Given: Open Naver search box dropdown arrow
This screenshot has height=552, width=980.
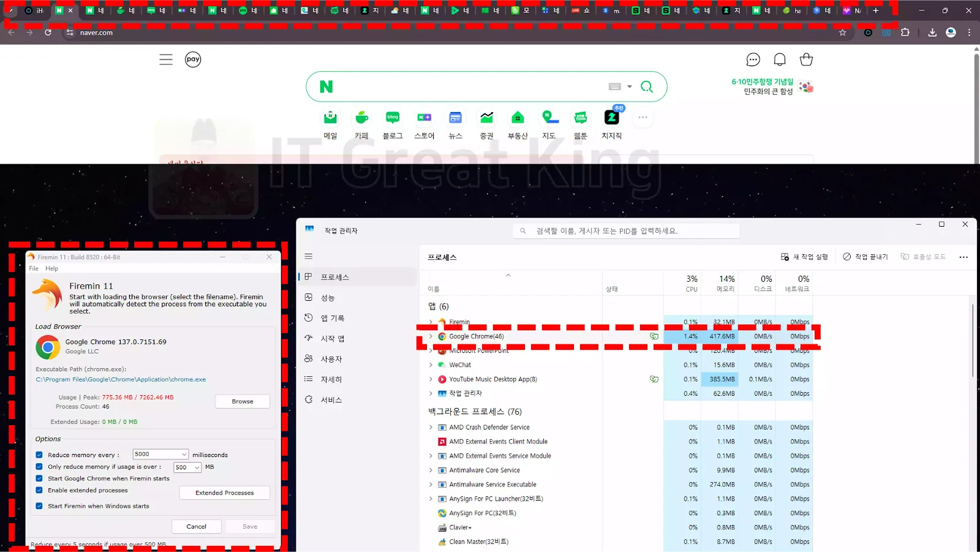Looking at the screenshot, I should tap(629, 87).
